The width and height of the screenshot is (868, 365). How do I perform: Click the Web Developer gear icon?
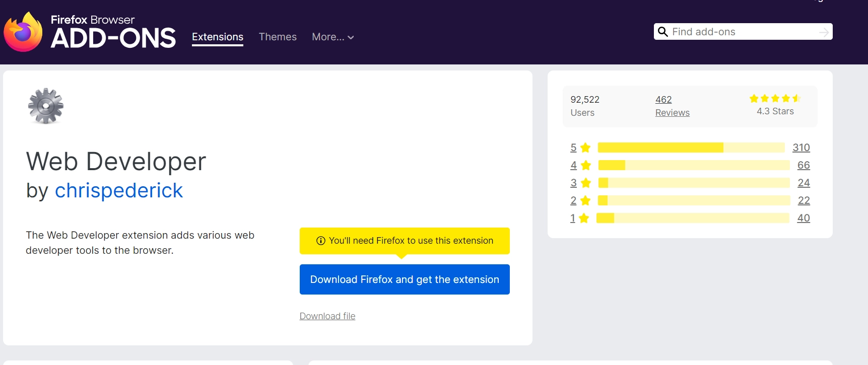point(46,106)
